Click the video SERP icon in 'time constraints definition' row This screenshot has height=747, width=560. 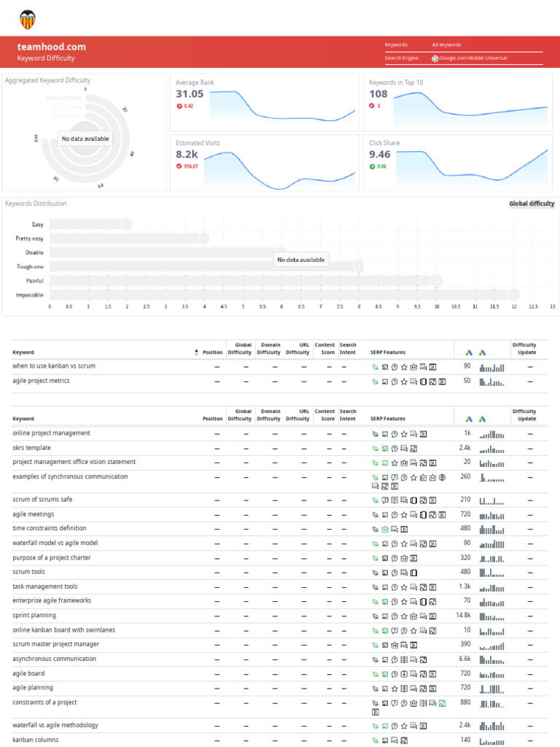pos(404,530)
